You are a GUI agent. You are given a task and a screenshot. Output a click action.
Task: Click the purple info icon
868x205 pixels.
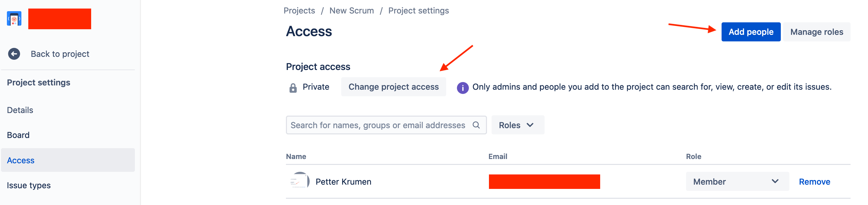click(x=463, y=88)
